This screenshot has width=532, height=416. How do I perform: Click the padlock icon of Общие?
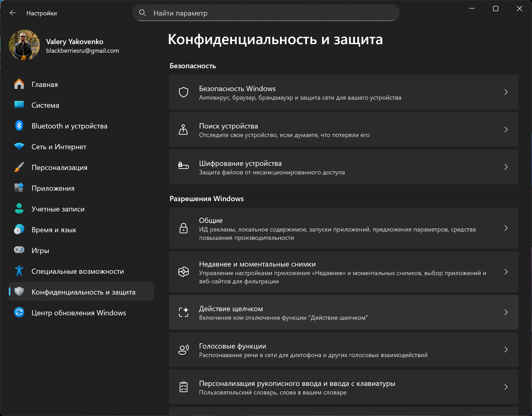tap(184, 228)
